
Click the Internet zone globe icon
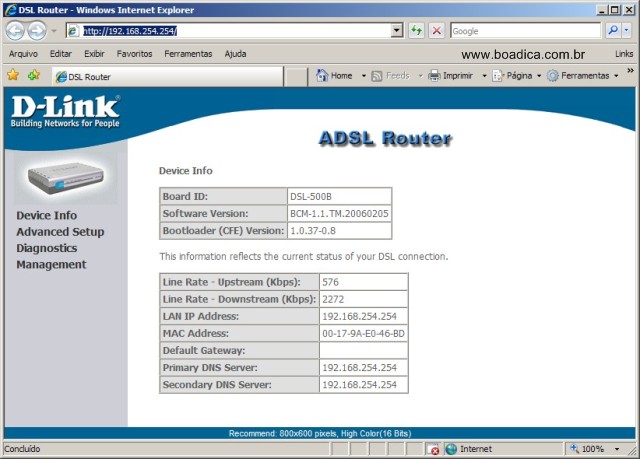(451, 449)
